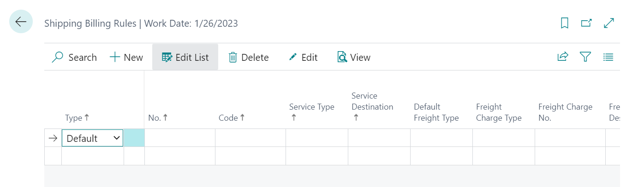Expand page to full screen
Image resolution: width=644 pixels, height=187 pixels.
tap(609, 23)
